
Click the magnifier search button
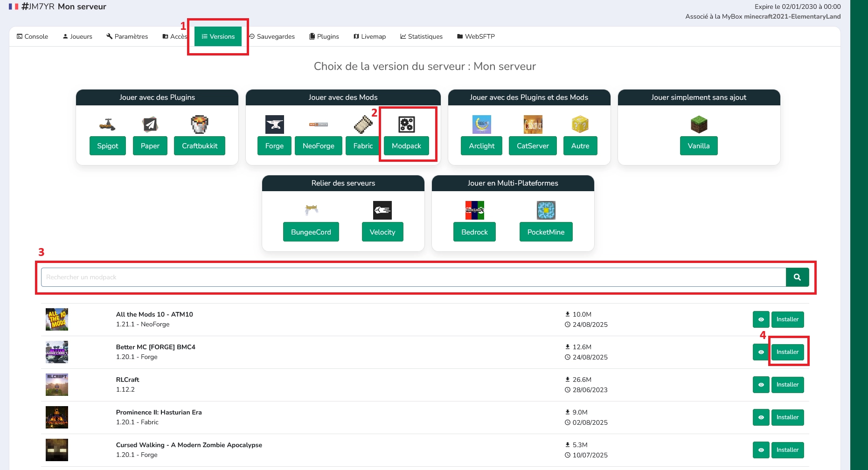[x=798, y=277]
